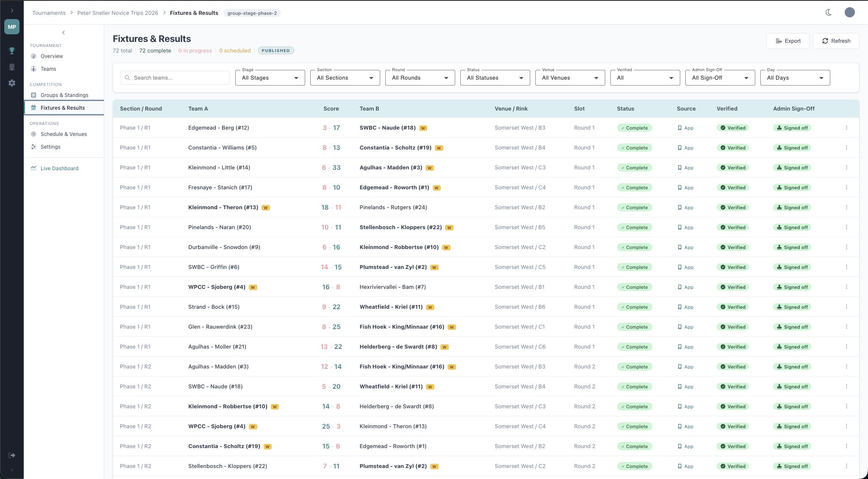Click Complete status for Constantia - Williams row
868x479 pixels.
pos(634,148)
